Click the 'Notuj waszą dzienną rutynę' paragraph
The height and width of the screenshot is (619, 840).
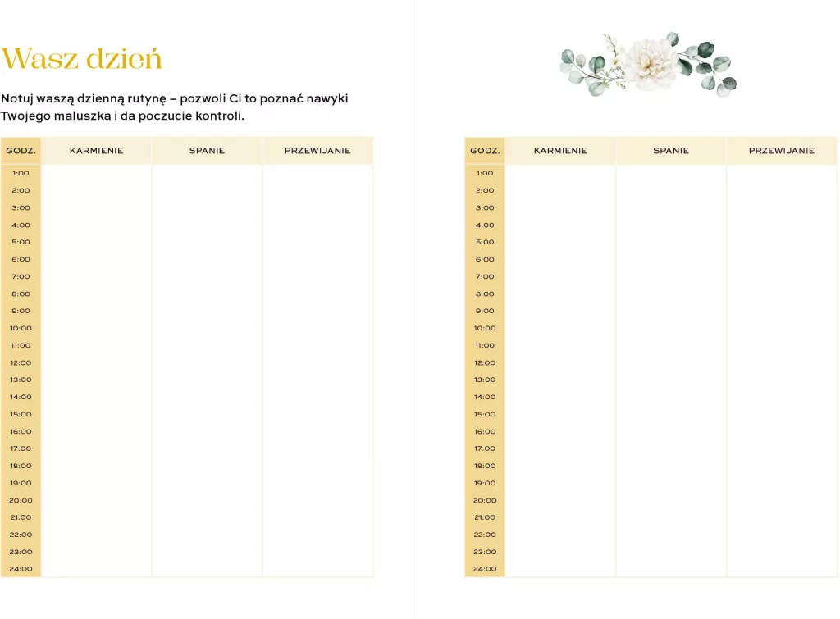click(175, 107)
